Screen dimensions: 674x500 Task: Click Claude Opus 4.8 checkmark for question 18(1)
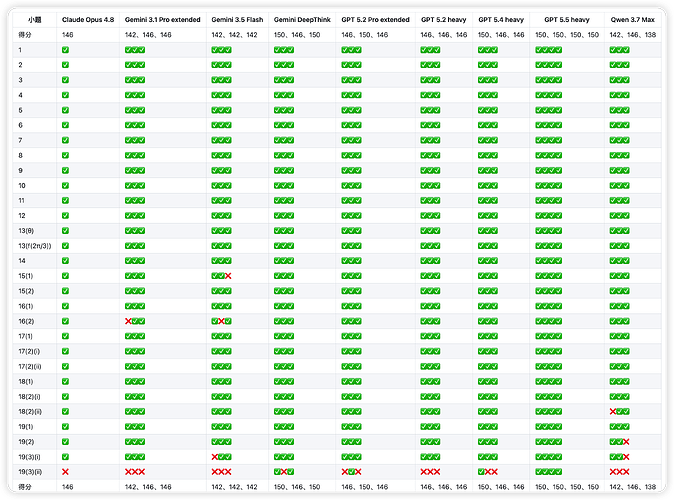(65, 381)
